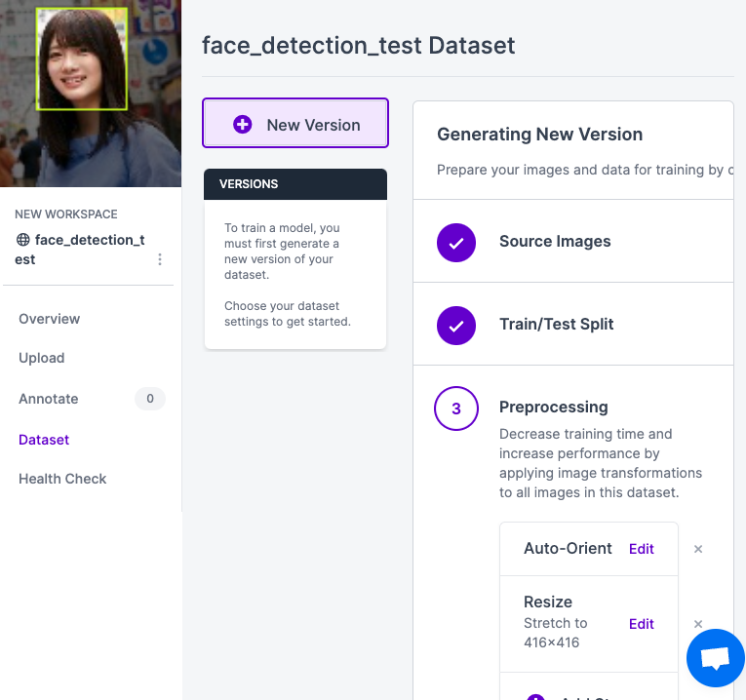Open the project options three-dot menu
Viewport: 746px width, 700px height.
(x=160, y=259)
